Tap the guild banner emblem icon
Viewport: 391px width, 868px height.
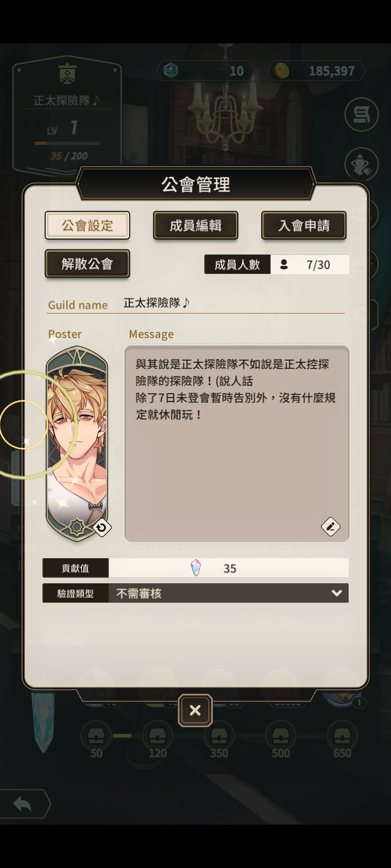coord(67,74)
